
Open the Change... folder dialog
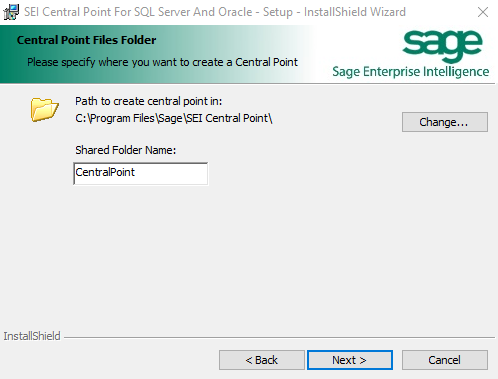[445, 122]
